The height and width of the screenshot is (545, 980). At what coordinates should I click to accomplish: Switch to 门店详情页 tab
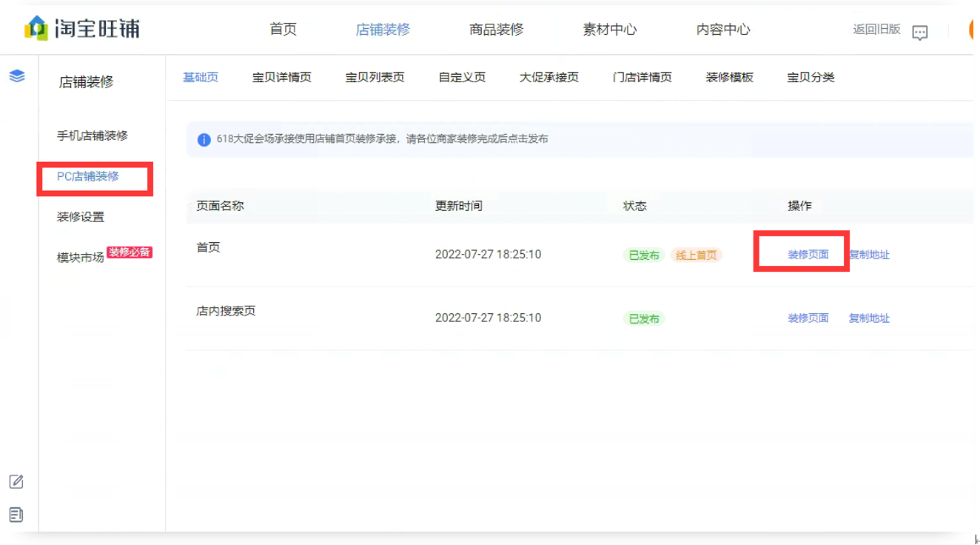[642, 77]
